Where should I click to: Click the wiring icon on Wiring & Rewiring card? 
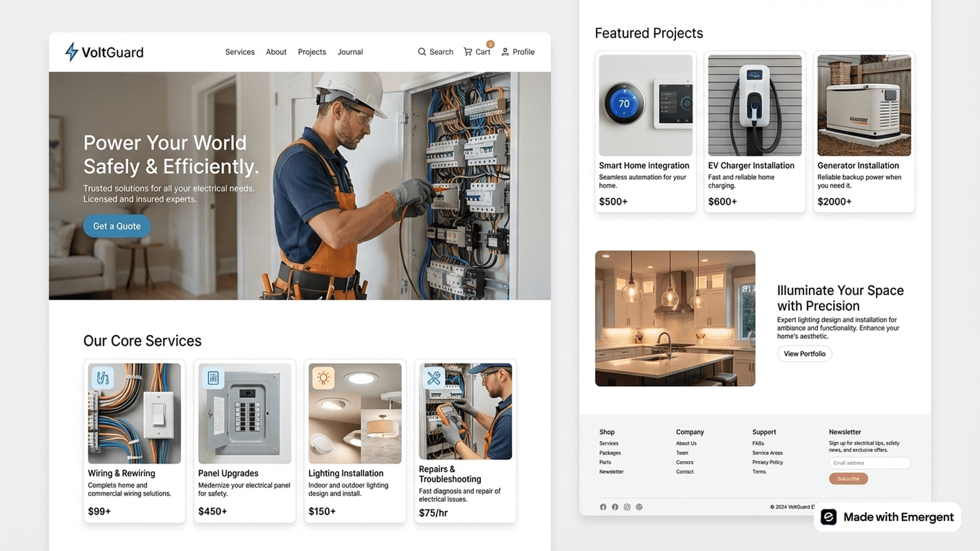103,378
